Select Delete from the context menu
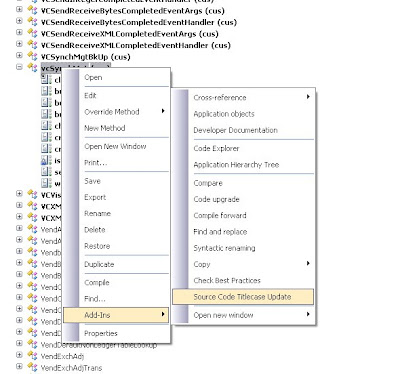 pos(116,230)
